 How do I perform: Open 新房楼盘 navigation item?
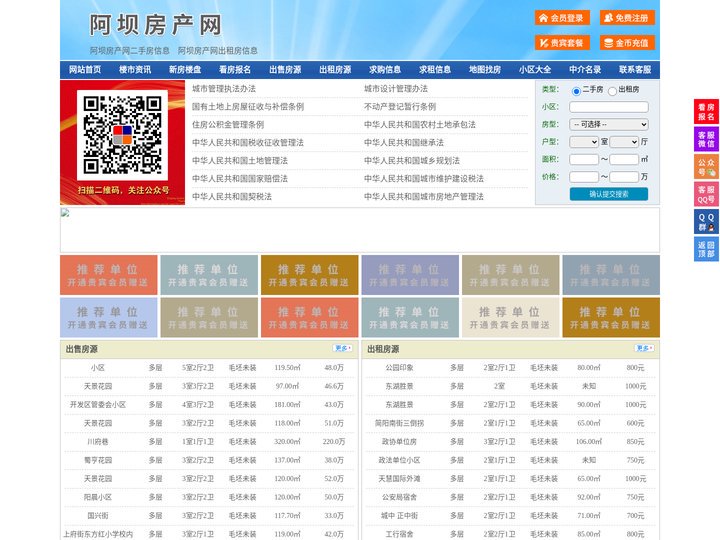pyautogui.click(x=185, y=70)
